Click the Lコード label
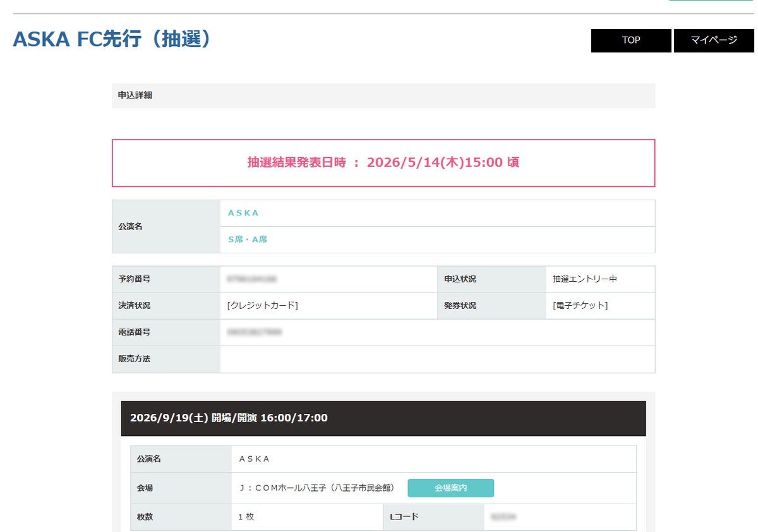The image size is (758, 532). (404, 517)
